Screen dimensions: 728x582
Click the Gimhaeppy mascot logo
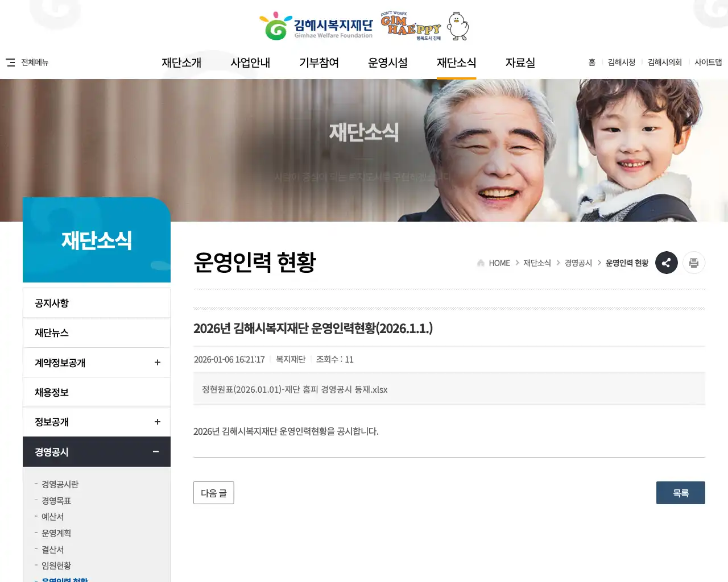pos(425,26)
